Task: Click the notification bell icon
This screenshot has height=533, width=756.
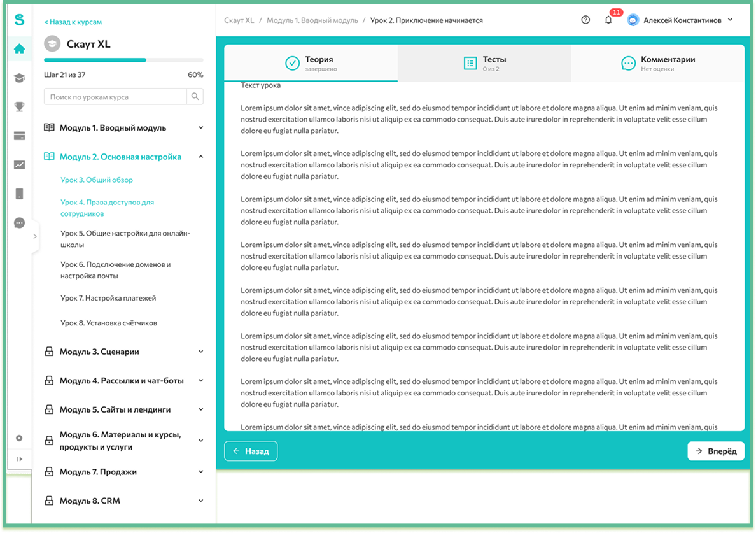Action: pos(608,20)
